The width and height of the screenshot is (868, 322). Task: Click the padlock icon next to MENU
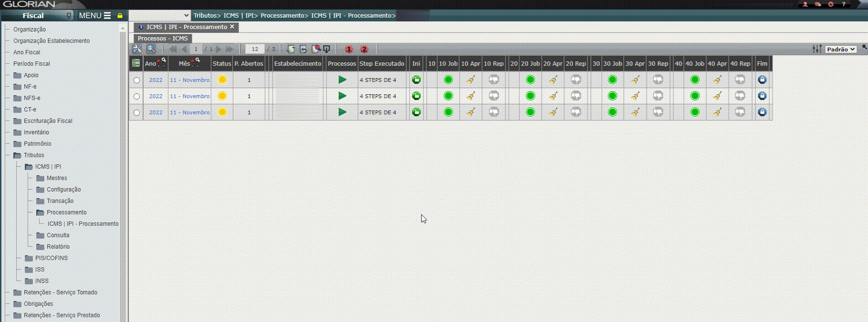click(x=120, y=16)
